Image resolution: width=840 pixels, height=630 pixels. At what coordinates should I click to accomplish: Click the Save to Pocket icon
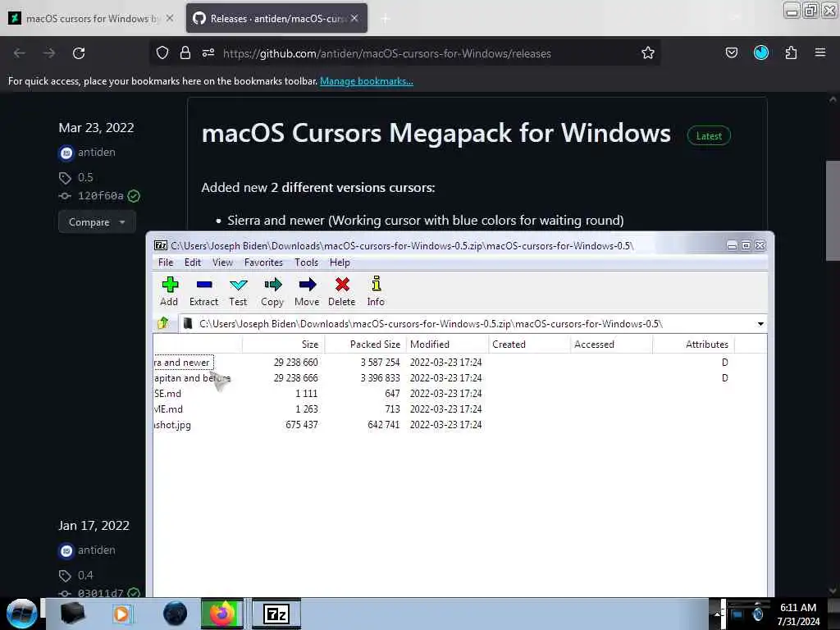(731, 53)
